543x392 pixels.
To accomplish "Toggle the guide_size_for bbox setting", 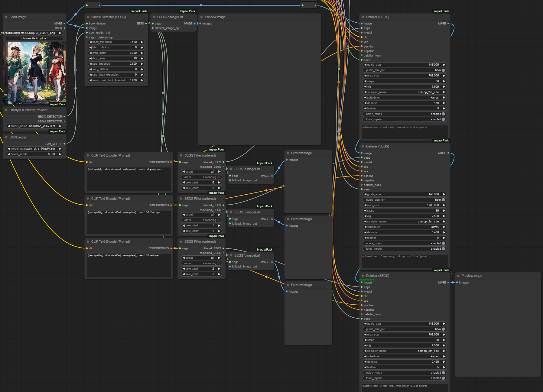I will pyautogui.click(x=443, y=70).
